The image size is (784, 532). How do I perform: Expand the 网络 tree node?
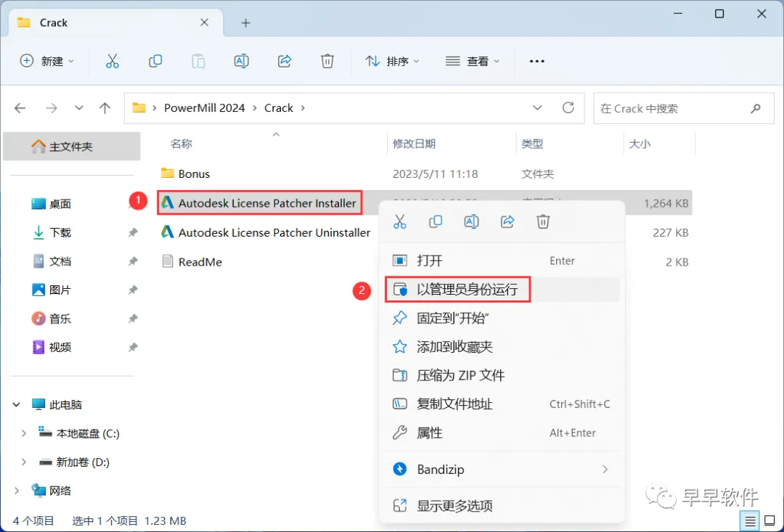coord(17,491)
